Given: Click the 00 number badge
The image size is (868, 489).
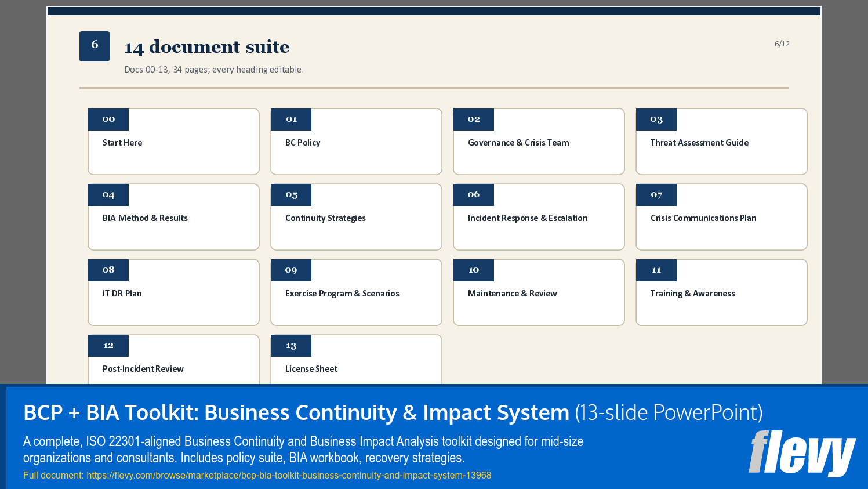Looking at the screenshot, I should point(108,119).
